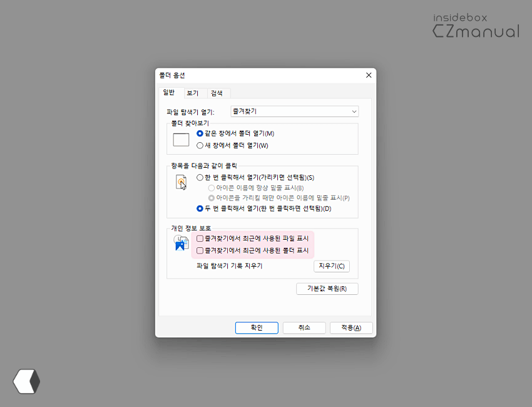Enable 즐겨찾기에서 최근에 사용된 폴더 표시

click(x=199, y=250)
